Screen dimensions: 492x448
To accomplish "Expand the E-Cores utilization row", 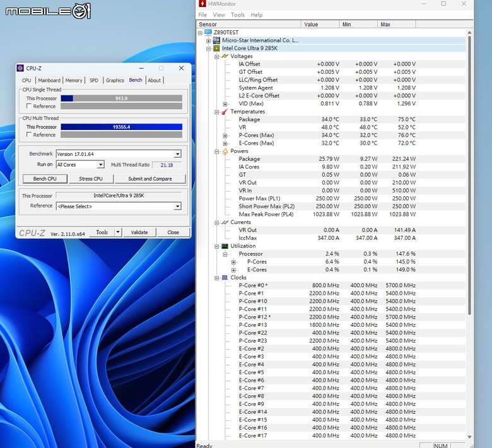I will pyautogui.click(x=233, y=270).
